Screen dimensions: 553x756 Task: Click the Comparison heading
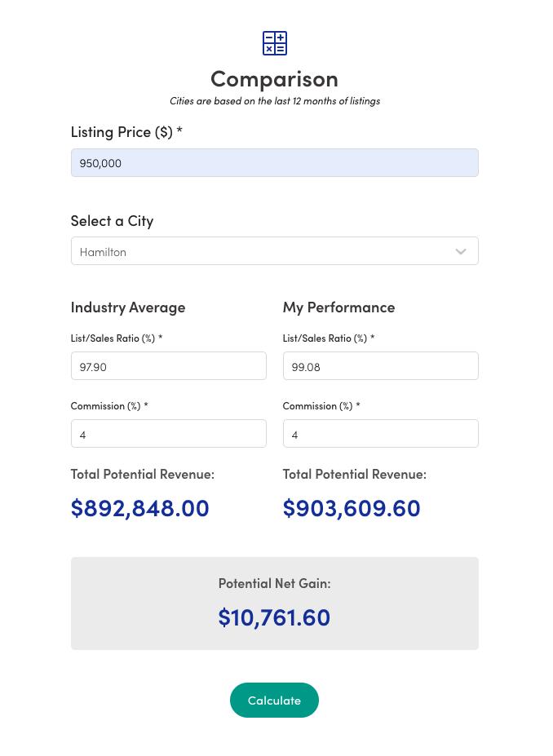[x=274, y=78]
